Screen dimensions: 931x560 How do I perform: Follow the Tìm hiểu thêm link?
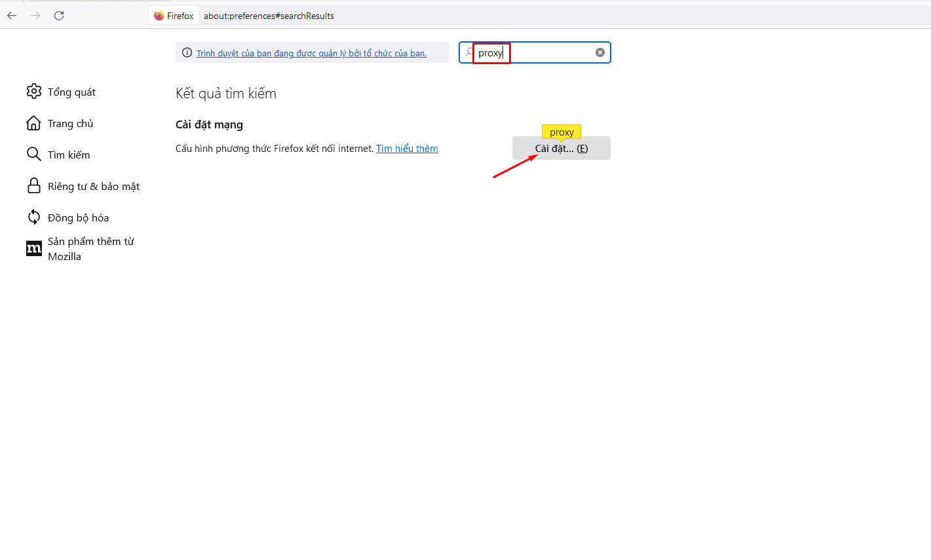click(x=407, y=149)
